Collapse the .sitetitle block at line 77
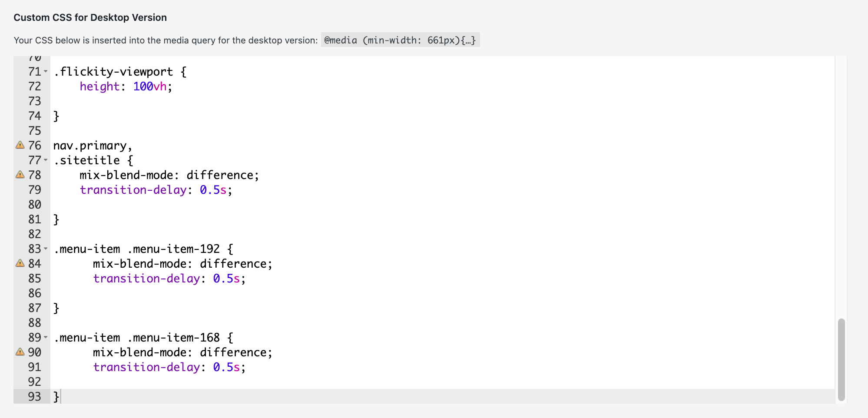This screenshot has height=418, width=868. pos(46,160)
